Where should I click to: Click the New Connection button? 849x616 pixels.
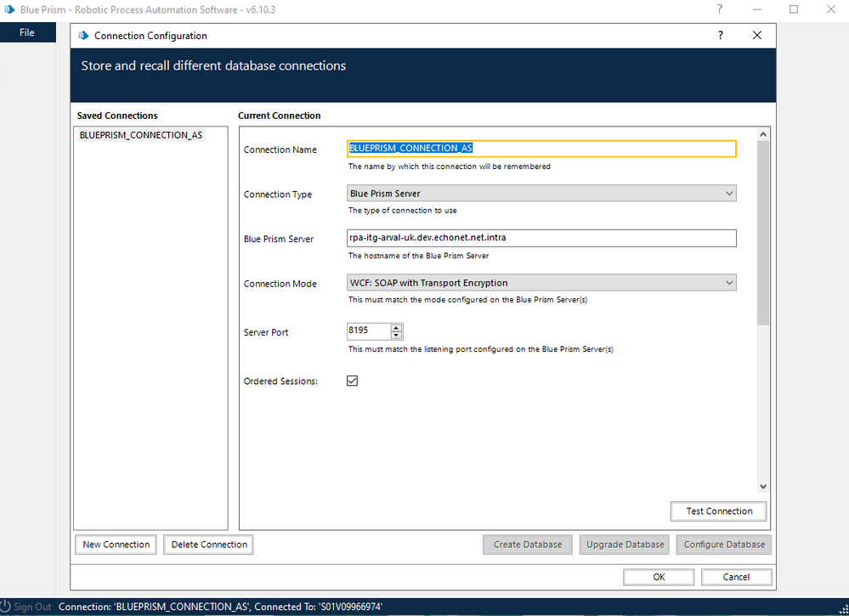click(116, 545)
